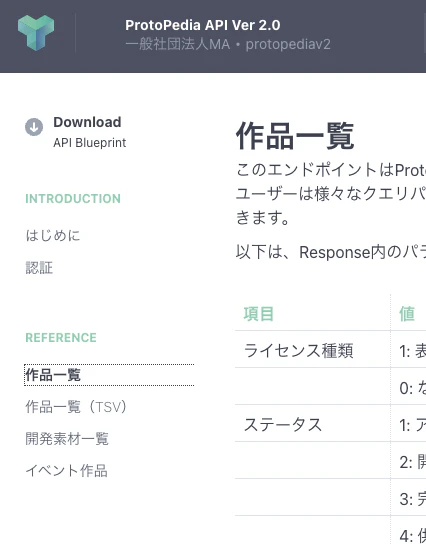Open the ProtoPedia API Ver 2.0 title
The width and height of the screenshot is (426, 545).
(x=203, y=25)
